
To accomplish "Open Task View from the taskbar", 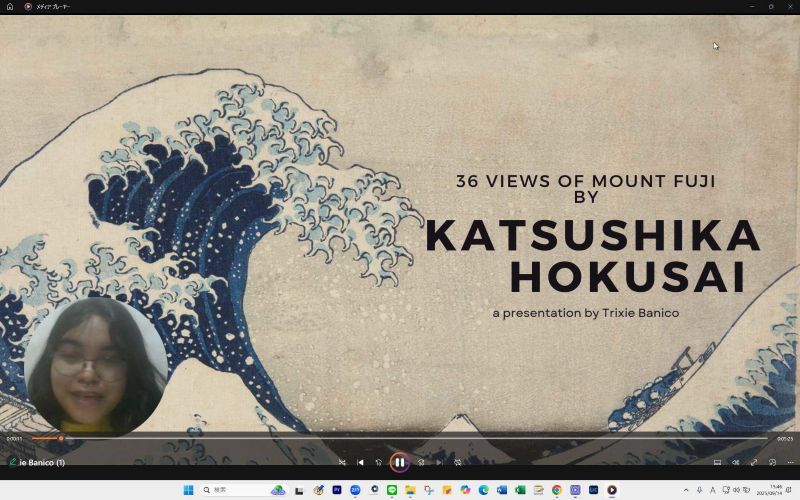I will click(x=299, y=490).
